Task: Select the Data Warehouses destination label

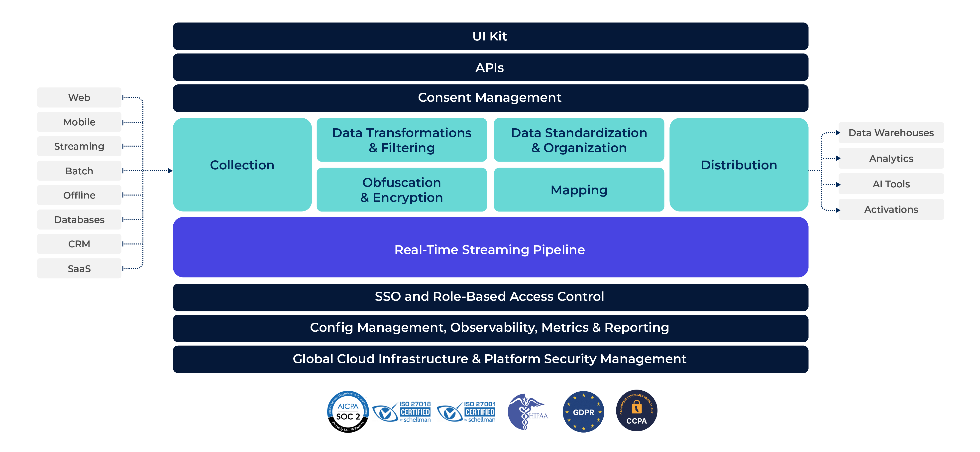Action: 891,133
